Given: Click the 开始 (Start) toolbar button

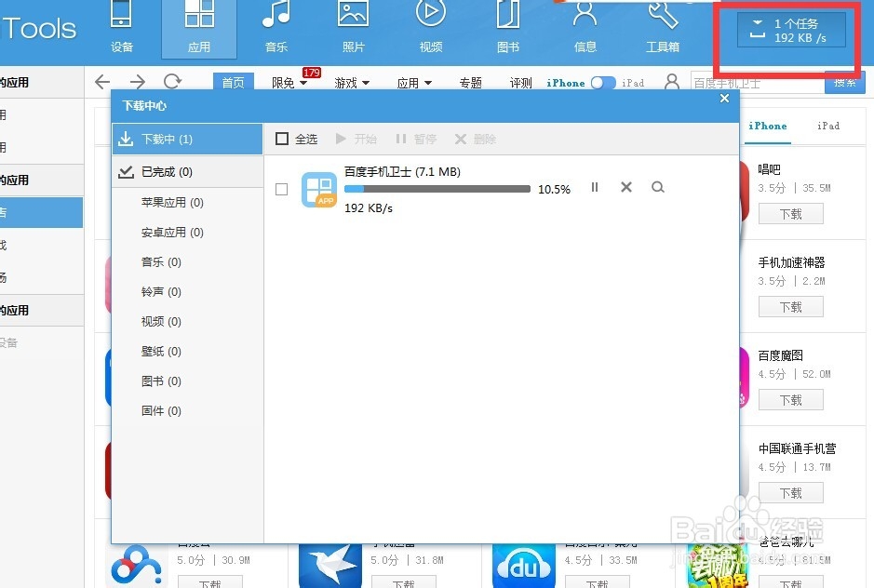Looking at the screenshot, I should pos(356,139).
